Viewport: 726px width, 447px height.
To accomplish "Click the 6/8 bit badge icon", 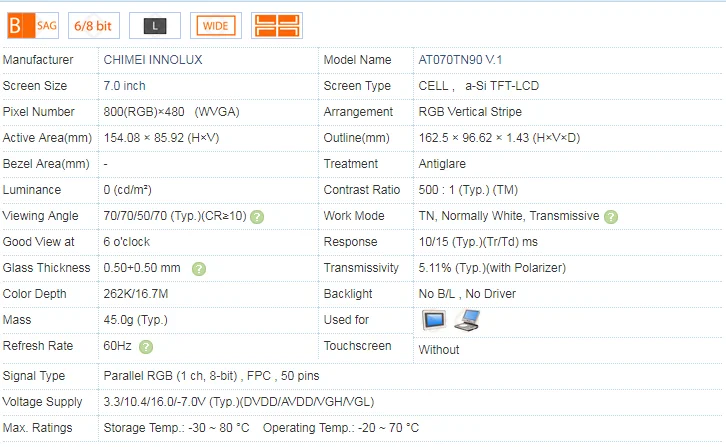I will coord(94,25).
